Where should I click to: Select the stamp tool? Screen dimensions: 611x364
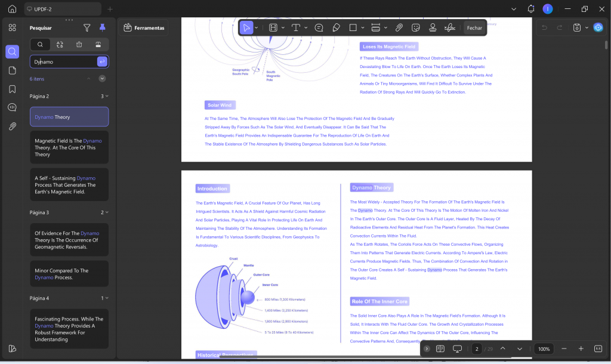pos(433,27)
